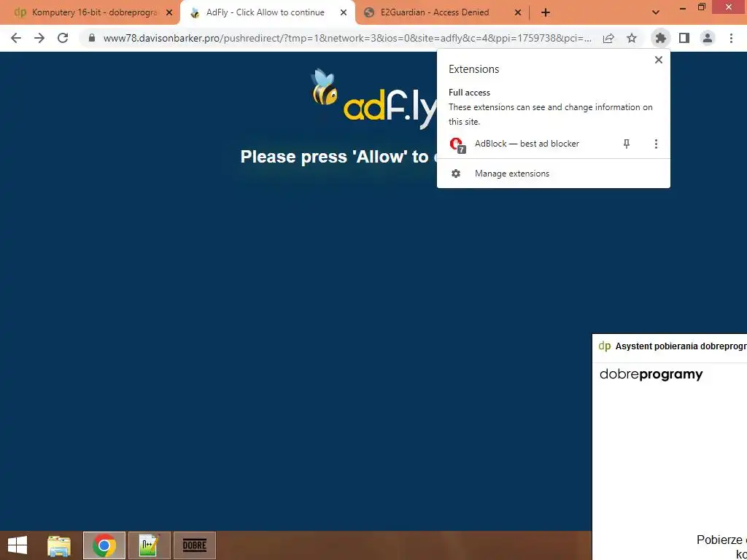Close the E2Guardian tab
747x560 pixels.
(518, 13)
